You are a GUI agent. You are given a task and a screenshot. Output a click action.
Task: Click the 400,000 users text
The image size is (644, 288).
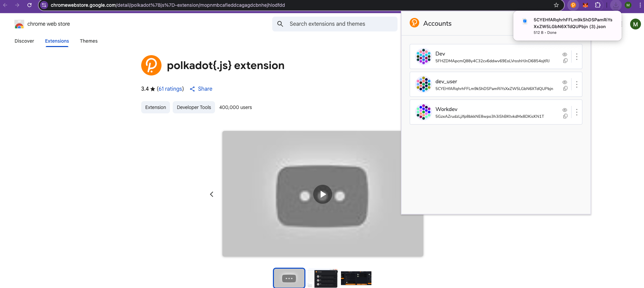point(236,107)
